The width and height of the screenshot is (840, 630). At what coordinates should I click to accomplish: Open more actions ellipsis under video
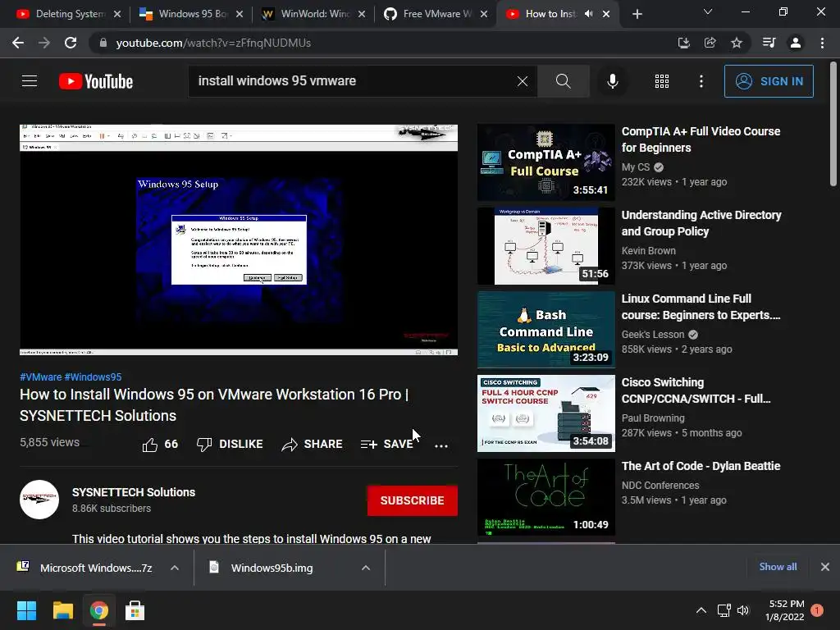[441, 445]
